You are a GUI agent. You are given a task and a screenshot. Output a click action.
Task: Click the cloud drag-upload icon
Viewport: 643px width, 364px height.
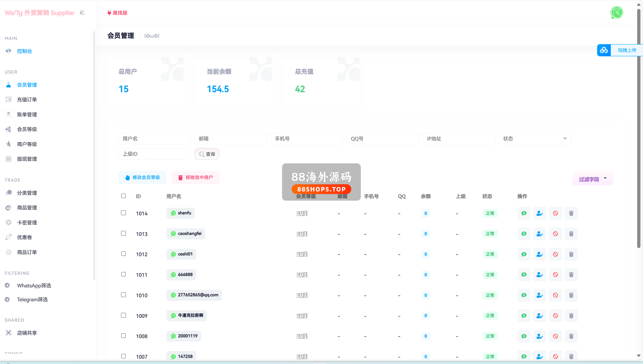click(604, 50)
